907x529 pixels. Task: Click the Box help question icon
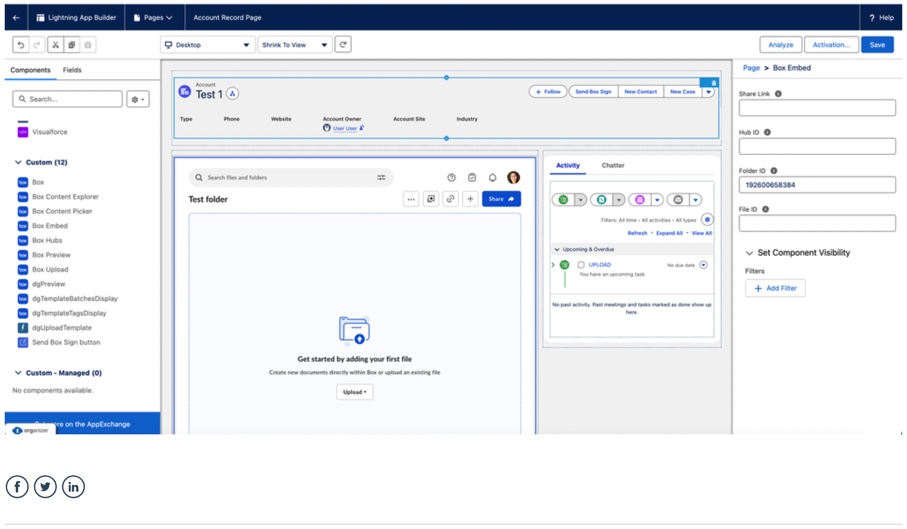[x=451, y=177]
